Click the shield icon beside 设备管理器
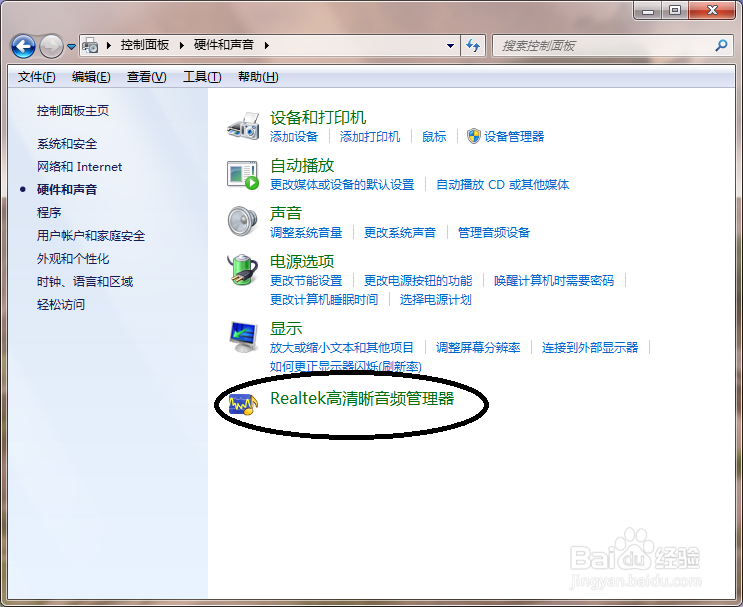This screenshot has height=607, width=743. pos(473,136)
